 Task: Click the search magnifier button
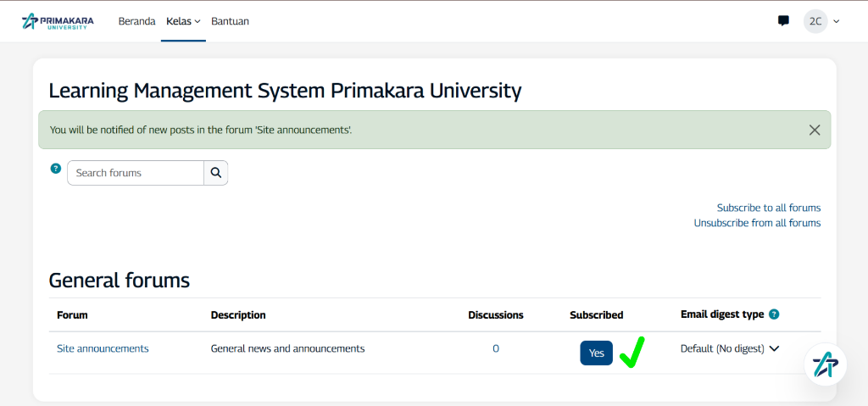(216, 173)
